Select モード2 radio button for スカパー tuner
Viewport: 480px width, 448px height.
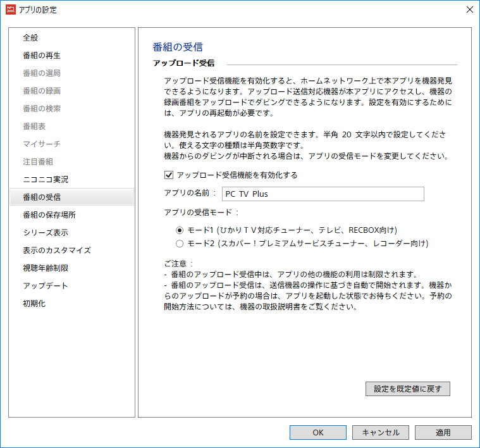(180, 244)
